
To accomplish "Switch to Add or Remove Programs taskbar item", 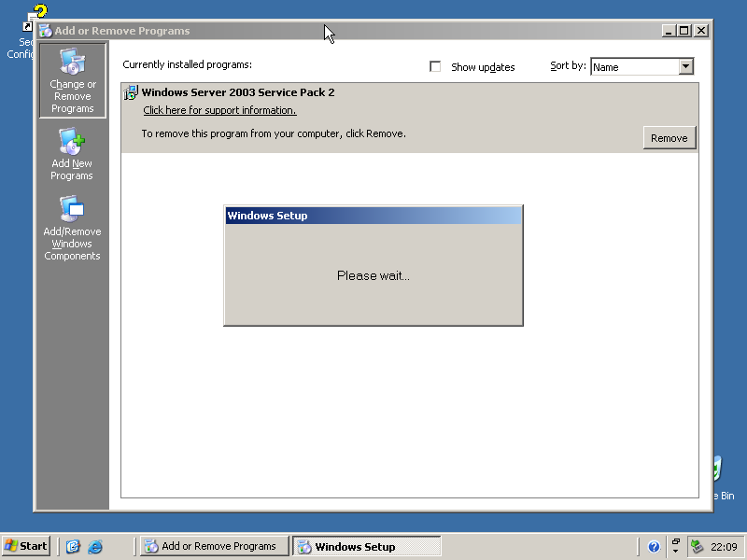I will (211, 547).
